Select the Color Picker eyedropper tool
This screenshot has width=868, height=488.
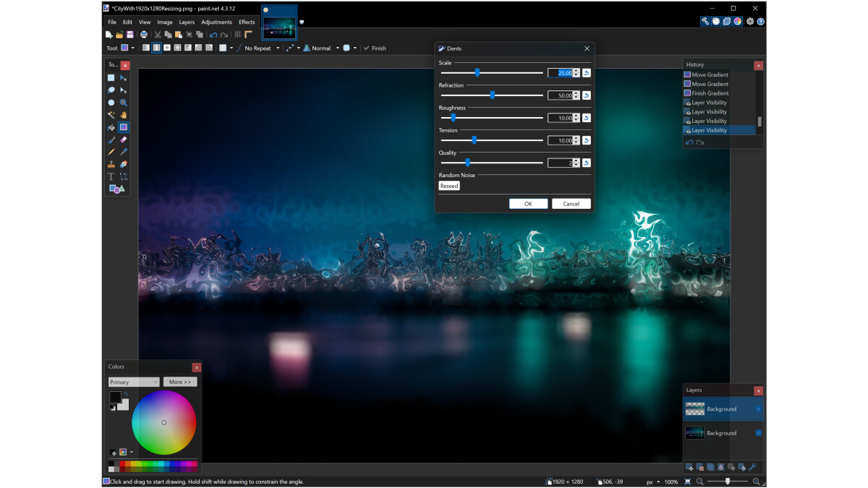click(x=124, y=152)
